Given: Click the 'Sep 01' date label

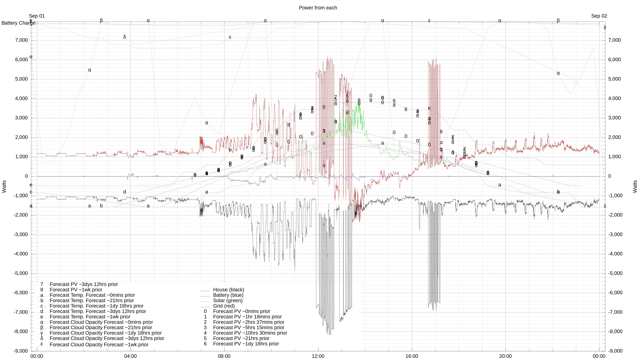Looking at the screenshot, I should 37,16.
